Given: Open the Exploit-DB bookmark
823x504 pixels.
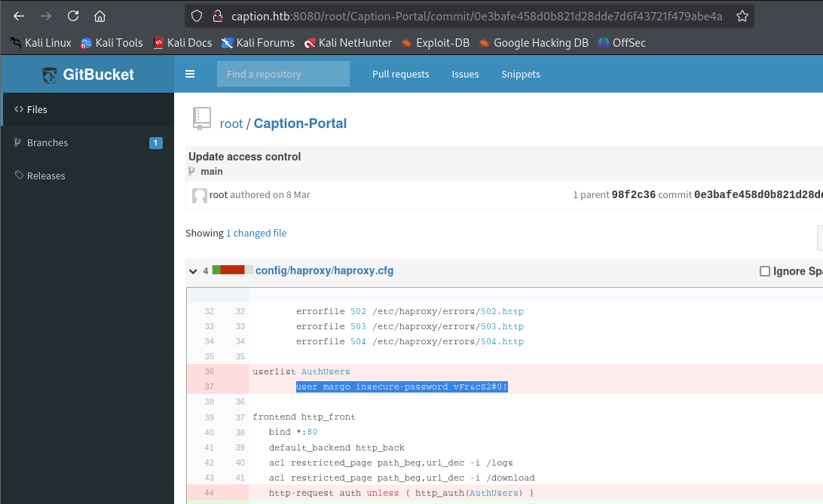Looking at the screenshot, I should pyautogui.click(x=436, y=43).
